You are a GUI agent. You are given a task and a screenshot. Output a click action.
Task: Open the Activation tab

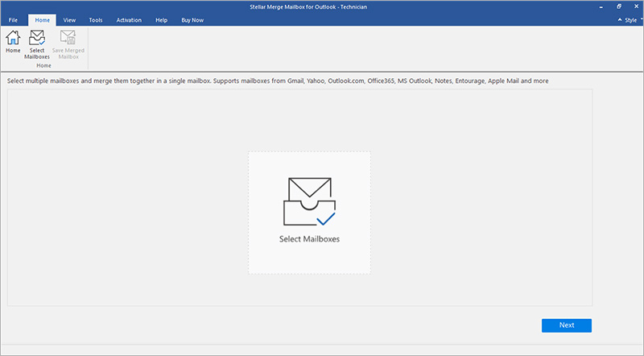click(x=129, y=20)
